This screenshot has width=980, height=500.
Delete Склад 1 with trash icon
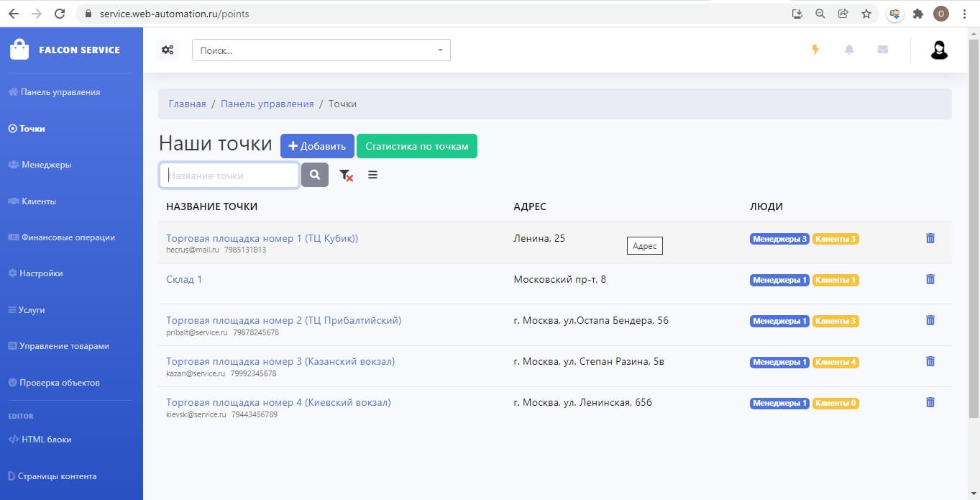(x=930, y=279)
